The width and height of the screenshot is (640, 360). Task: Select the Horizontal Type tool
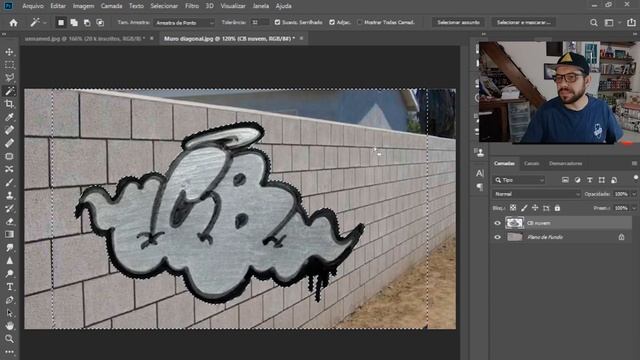[x=9, y=287]
